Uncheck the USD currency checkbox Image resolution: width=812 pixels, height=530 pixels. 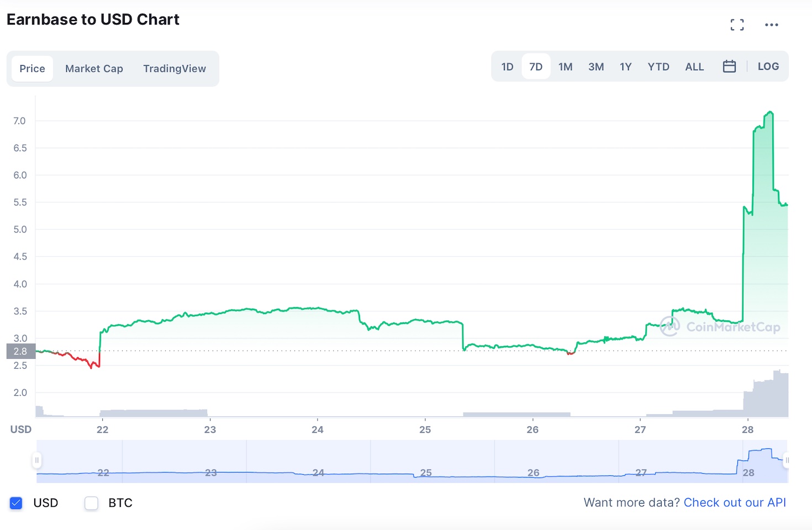click(x=16, y=503)
